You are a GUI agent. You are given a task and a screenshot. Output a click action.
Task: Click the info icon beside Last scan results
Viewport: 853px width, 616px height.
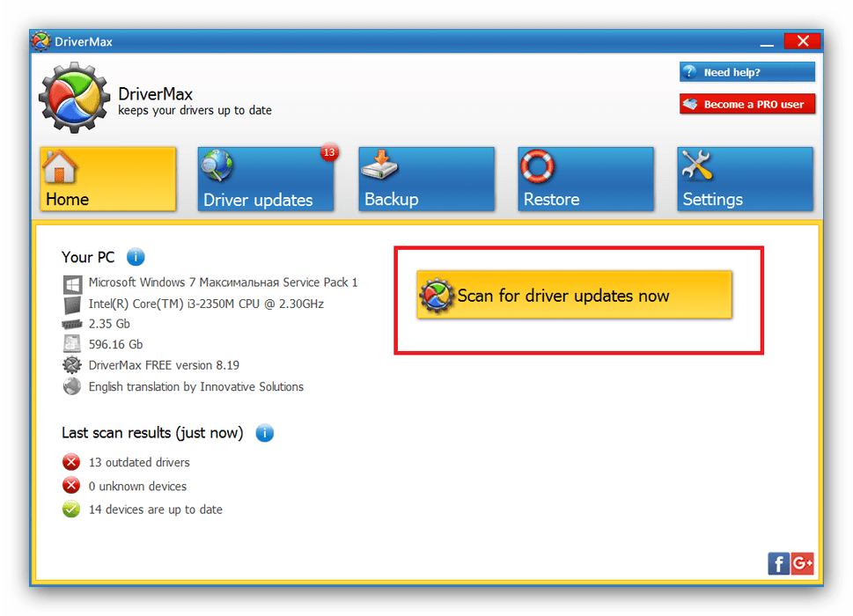pyautogui.click(x=264, y=433)
